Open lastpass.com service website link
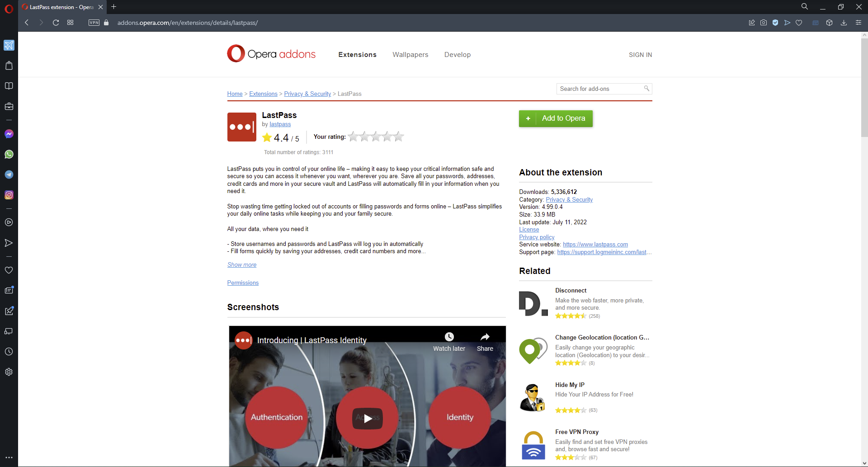This screenshot has height=467, width=868. [x=595, y=245]
